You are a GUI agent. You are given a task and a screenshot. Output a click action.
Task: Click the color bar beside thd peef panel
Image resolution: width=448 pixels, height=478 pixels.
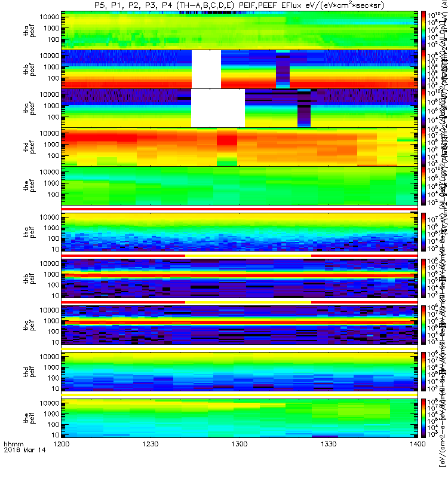tap(424, 146)
